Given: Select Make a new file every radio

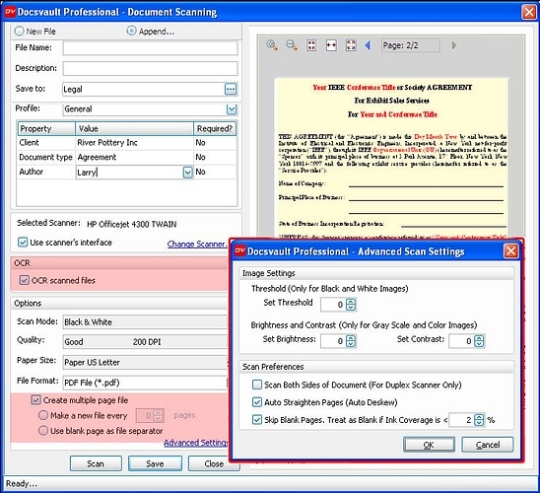Looking at the screenshot, I should coord(43,415).
